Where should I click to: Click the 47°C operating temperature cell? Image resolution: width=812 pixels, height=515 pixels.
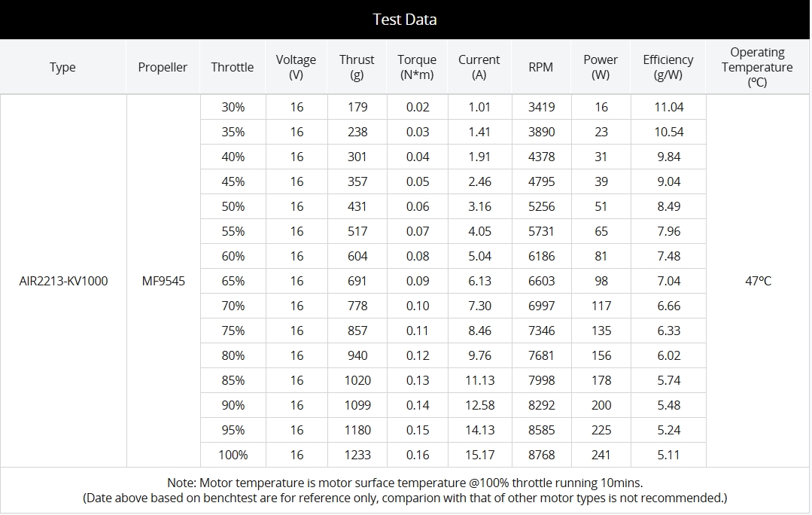[x=758, y=281]
